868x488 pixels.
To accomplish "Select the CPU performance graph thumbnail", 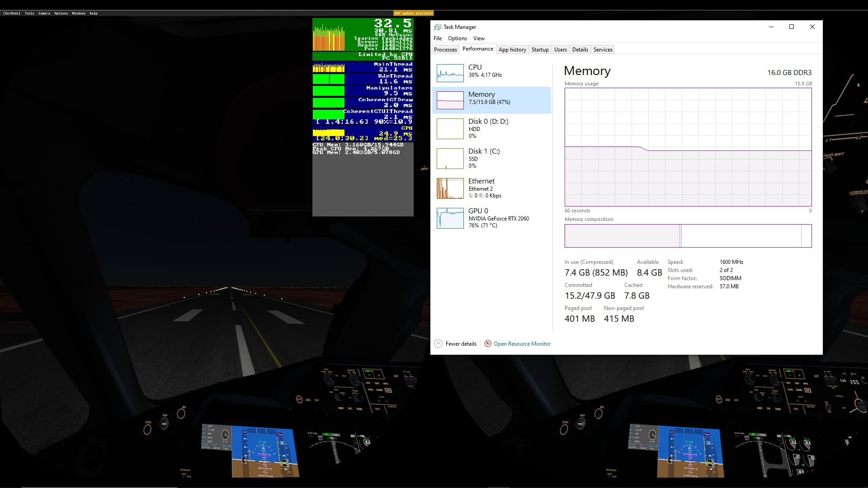I will point(450,73).
